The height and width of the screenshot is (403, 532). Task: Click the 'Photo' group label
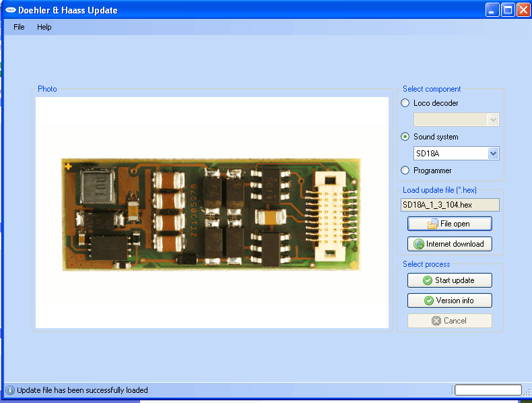click(x=47, y=89)
